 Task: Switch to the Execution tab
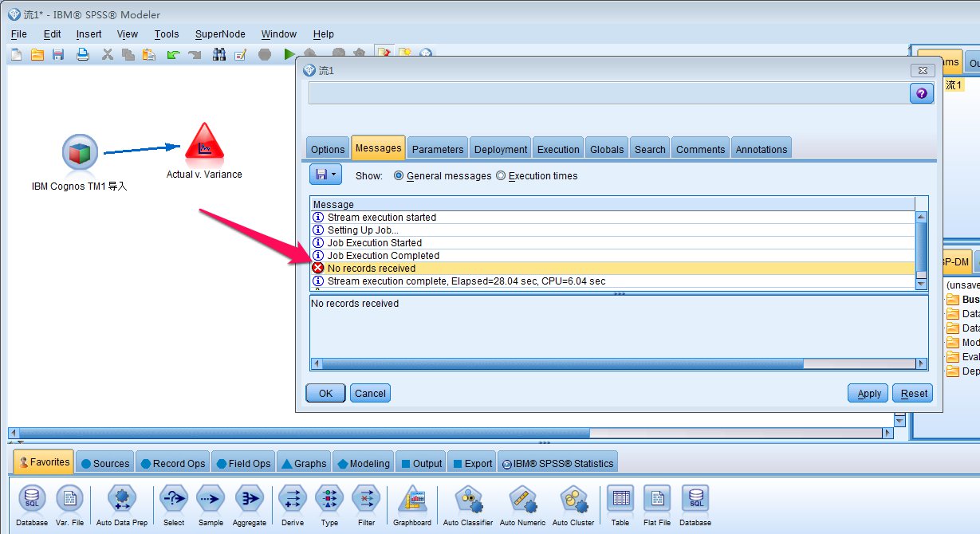[558, 149]
